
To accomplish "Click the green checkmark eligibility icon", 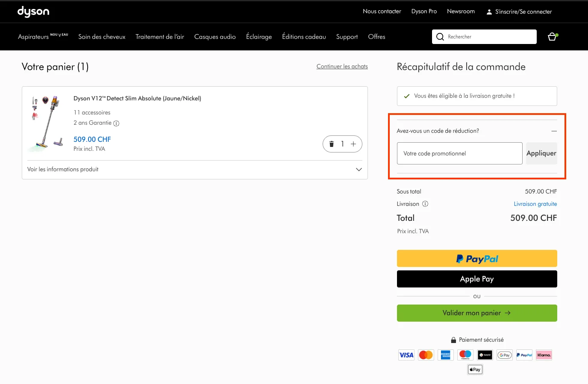I will tap(407, 96).
